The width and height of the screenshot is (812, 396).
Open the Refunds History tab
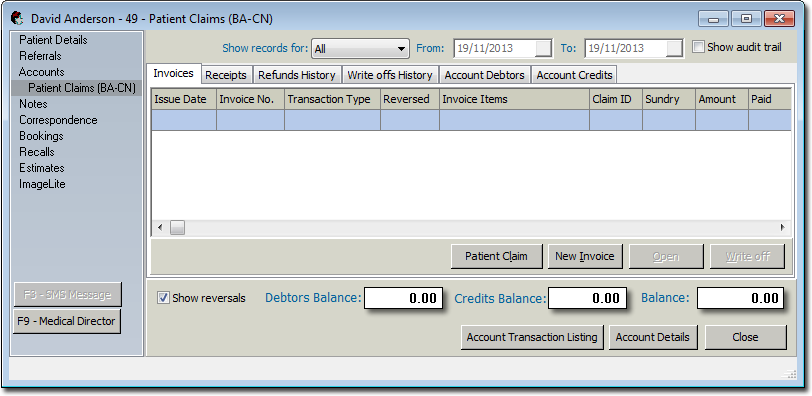point(297,75)
